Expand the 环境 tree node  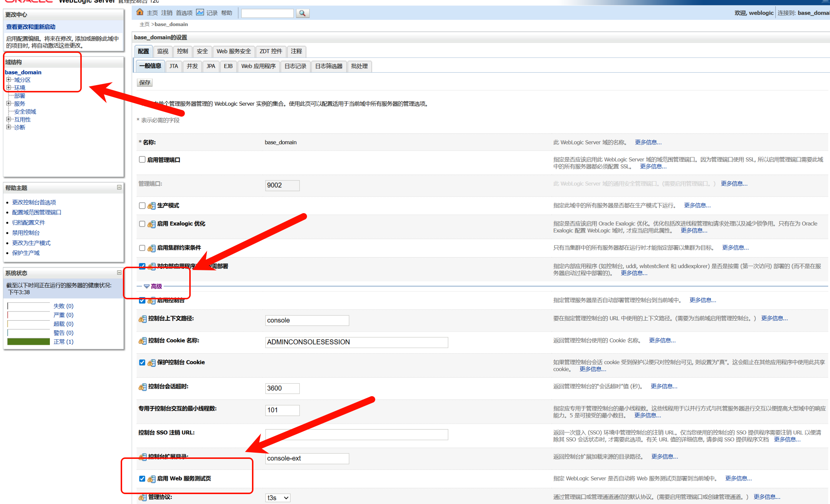click(8, 88)
